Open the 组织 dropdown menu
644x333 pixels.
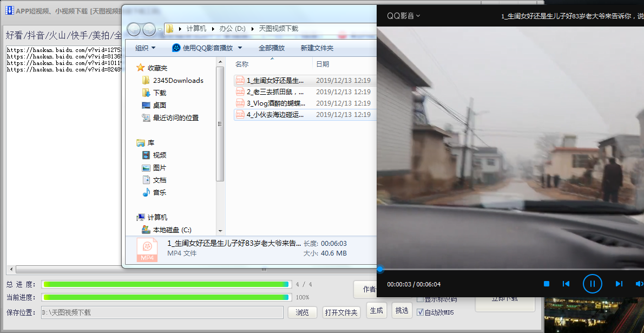[146, 48]
